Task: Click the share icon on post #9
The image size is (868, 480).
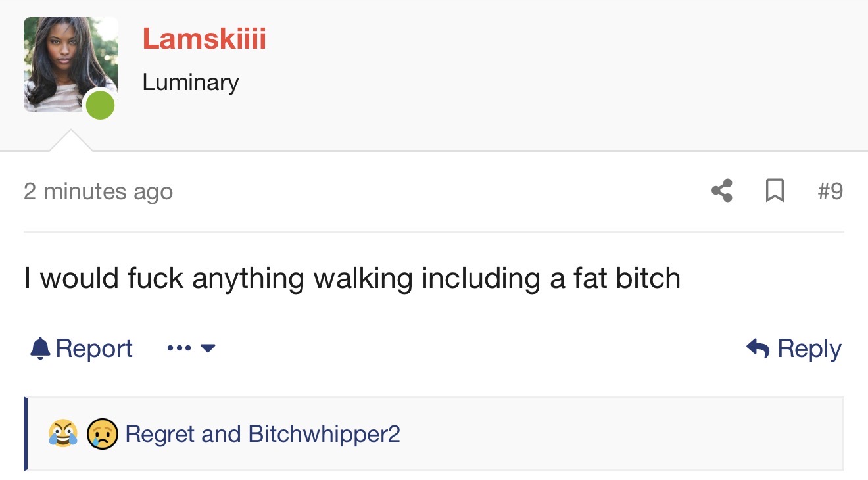Action: pos(722,191)
